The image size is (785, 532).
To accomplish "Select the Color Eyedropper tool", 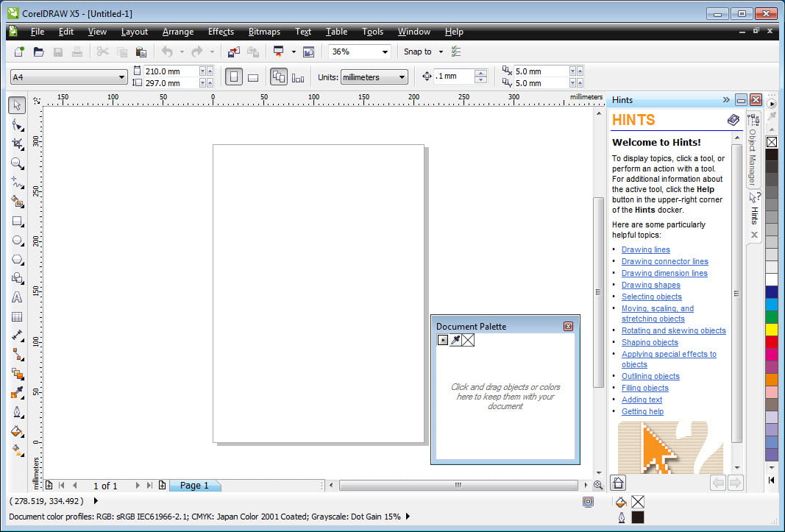I will point(17,393).
